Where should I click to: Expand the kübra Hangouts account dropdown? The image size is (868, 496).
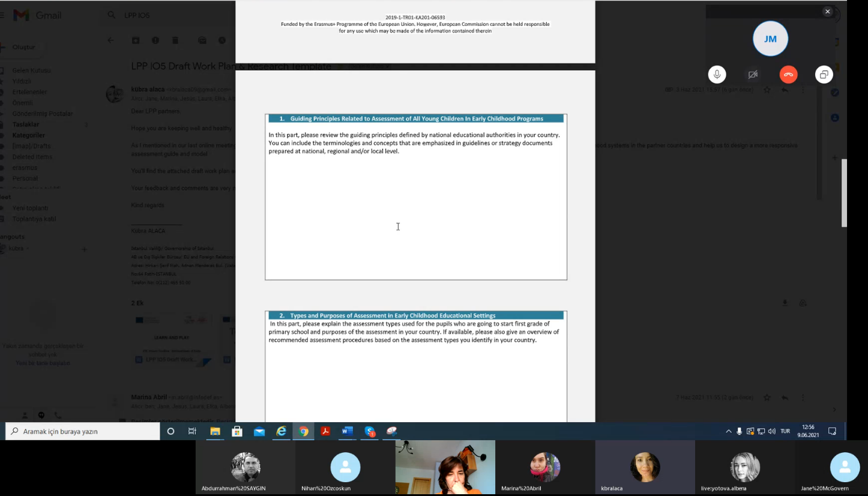[x=28, y=248]
